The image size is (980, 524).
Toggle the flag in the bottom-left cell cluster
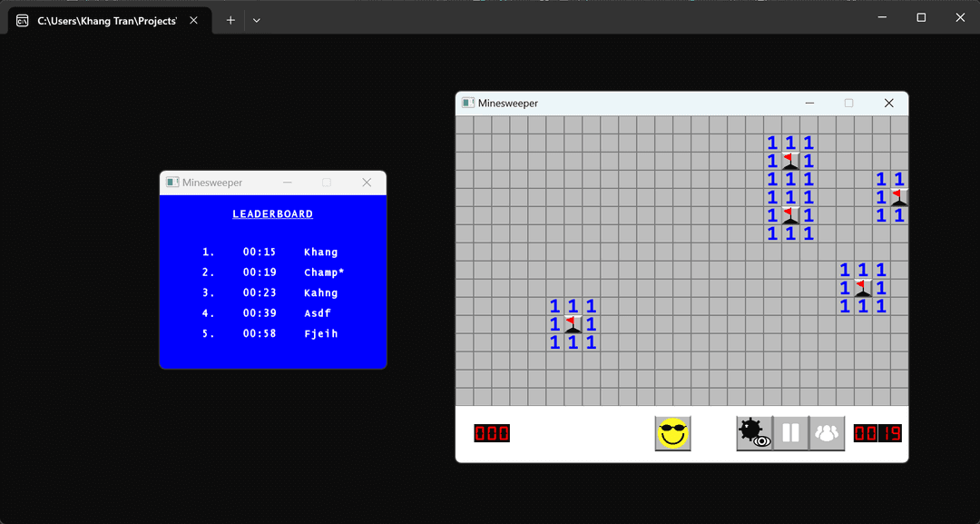click(x=573, y=324)
